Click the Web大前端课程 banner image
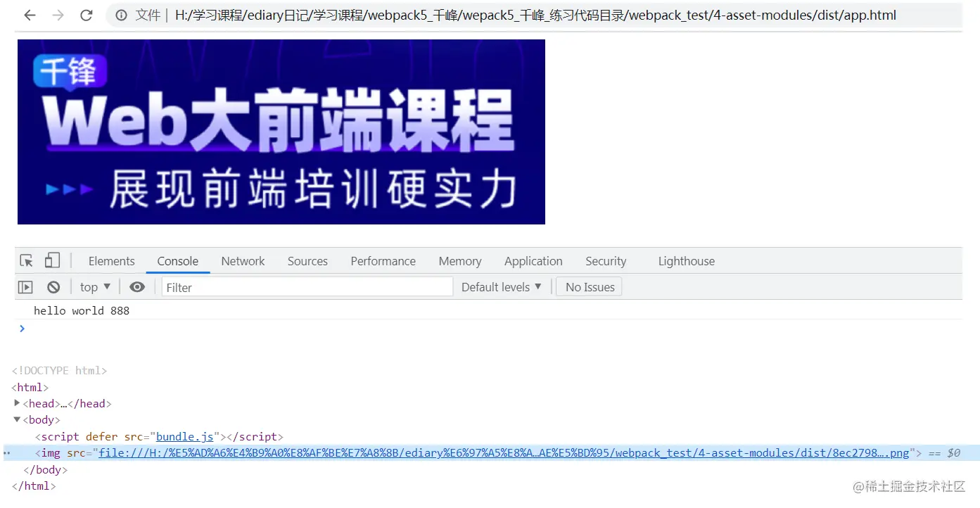The height and width of the screenshot is (508, 980). click(281, 132)
